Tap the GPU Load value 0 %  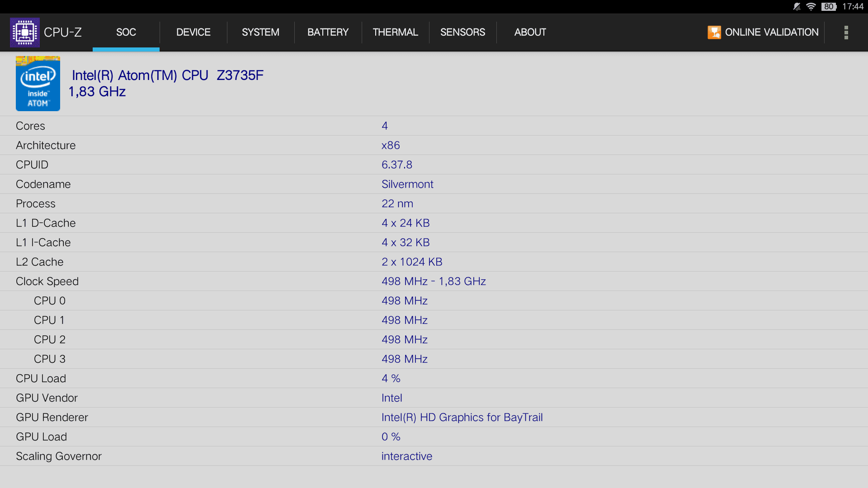pos(391,437)
